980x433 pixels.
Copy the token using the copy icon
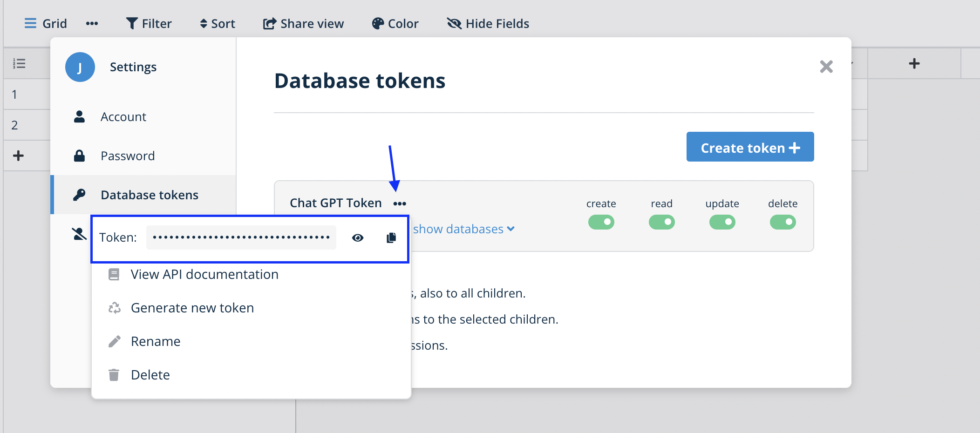(391, 237)
